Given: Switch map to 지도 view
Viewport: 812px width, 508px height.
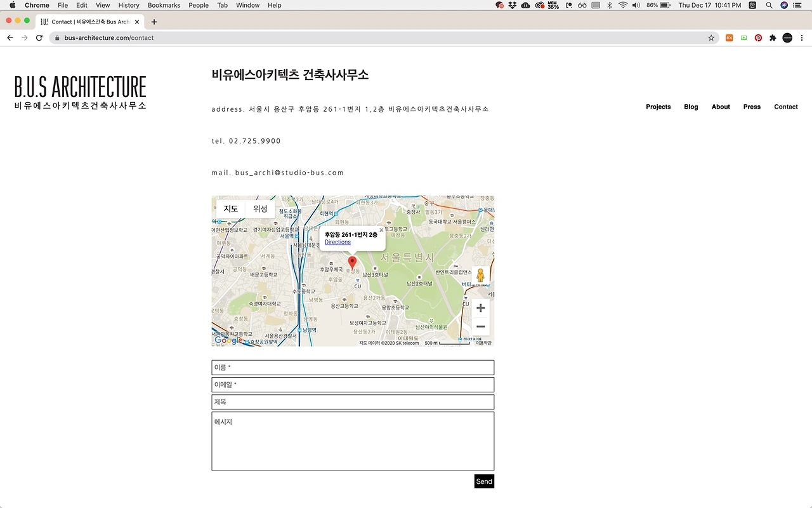Looking at the screenshot, I should [231, 209].
